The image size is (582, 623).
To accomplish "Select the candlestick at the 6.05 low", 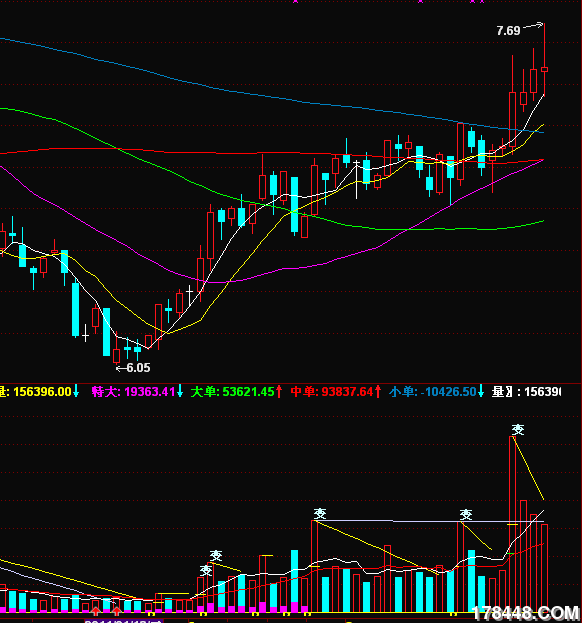I will pyautogui.click(x=116, y=350).
